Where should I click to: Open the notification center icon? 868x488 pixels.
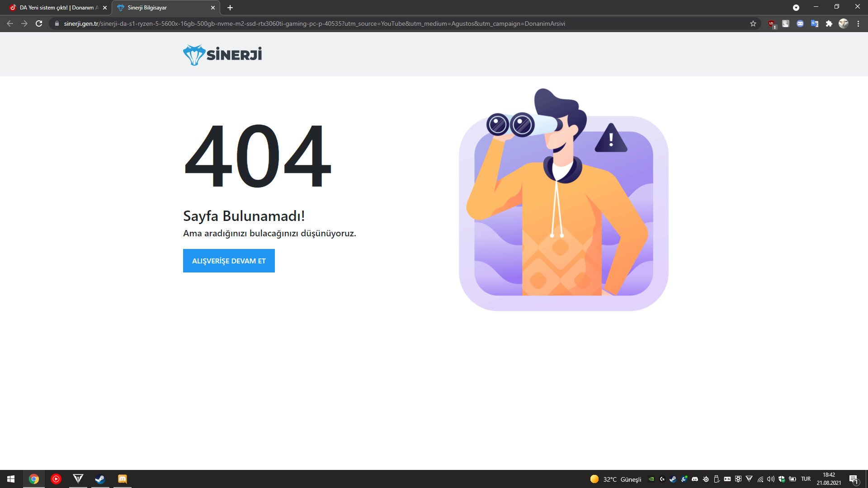pos(854,479)
